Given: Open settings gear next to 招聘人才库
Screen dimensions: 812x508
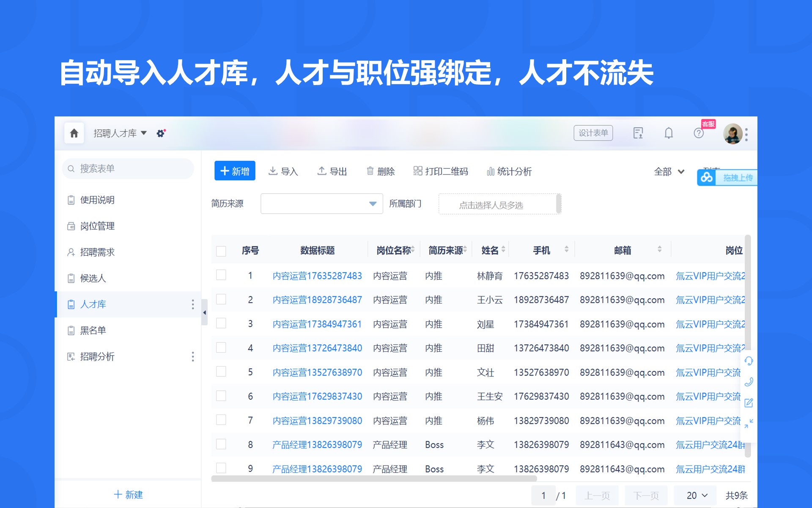Looking at the screenshot, I should (161, 133).
